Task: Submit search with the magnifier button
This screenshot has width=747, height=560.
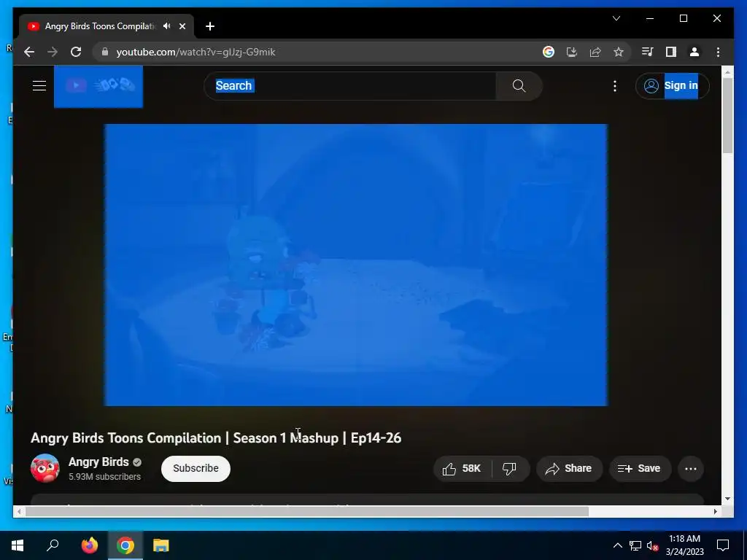Action: 519,86
